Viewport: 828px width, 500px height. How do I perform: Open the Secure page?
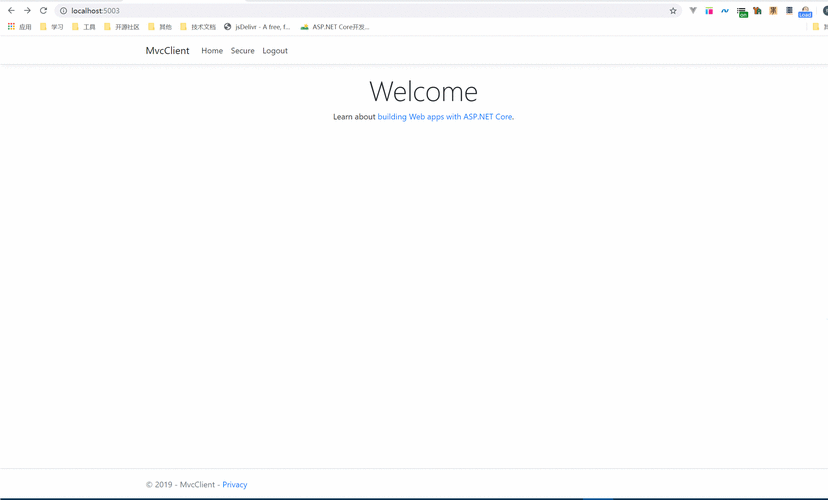coord(242,51)
